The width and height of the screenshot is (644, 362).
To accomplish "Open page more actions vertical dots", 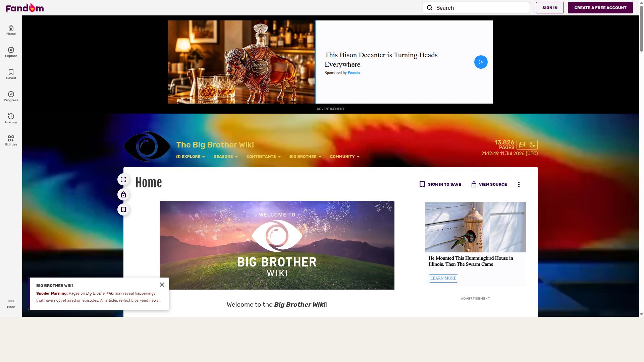I will tap(519, 184).
